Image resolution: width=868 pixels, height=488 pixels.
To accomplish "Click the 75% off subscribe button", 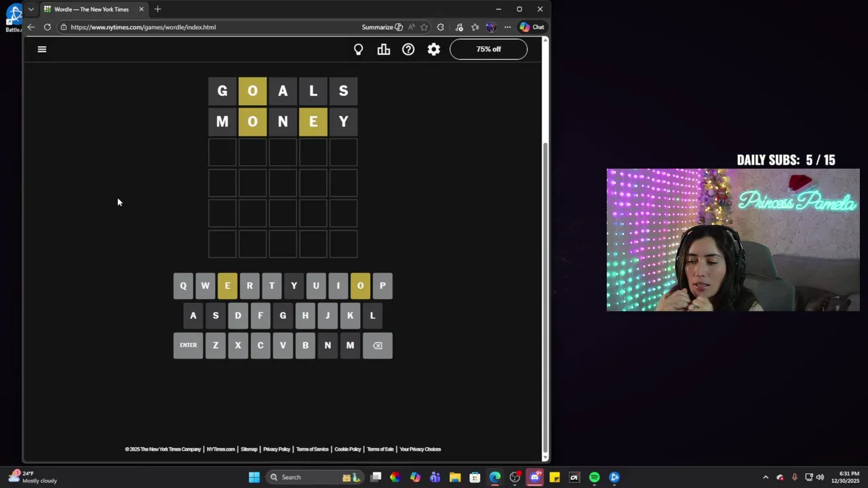I will click(488, 49).
